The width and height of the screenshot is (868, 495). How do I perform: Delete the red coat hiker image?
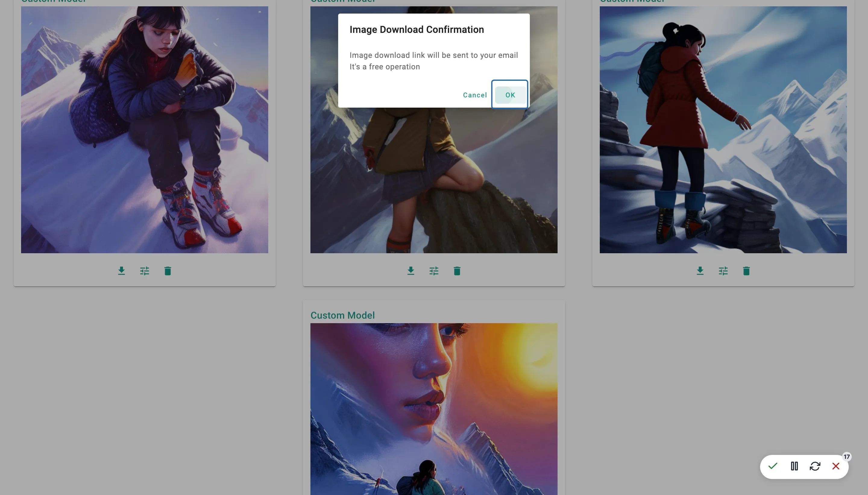point(746,271)
